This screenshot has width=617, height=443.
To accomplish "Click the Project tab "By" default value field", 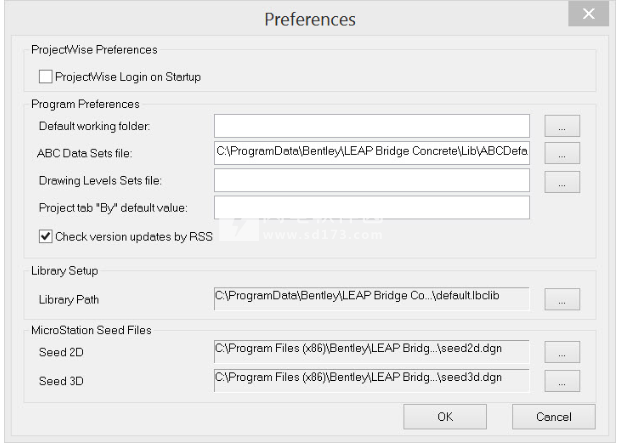I will 372,207.
